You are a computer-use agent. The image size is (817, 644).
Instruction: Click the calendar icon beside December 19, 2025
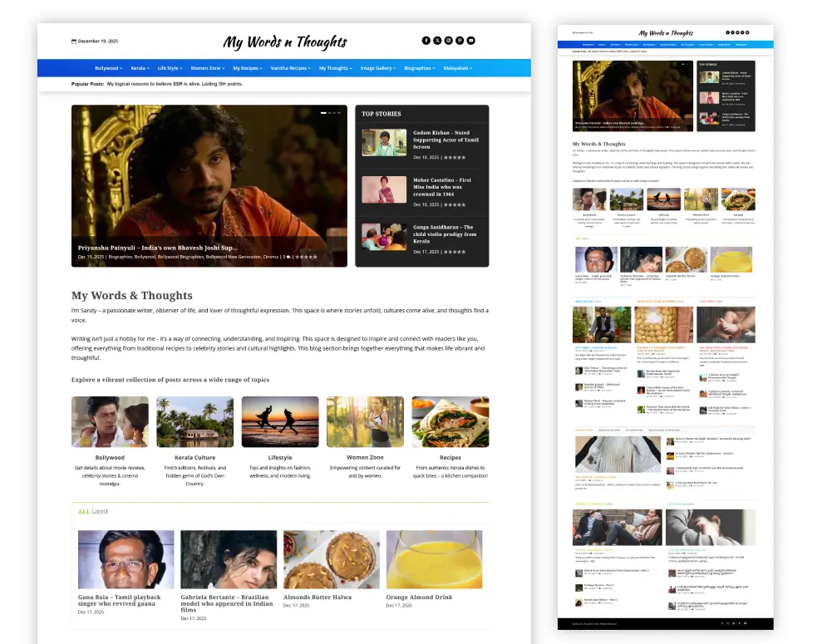coord(75,40)
